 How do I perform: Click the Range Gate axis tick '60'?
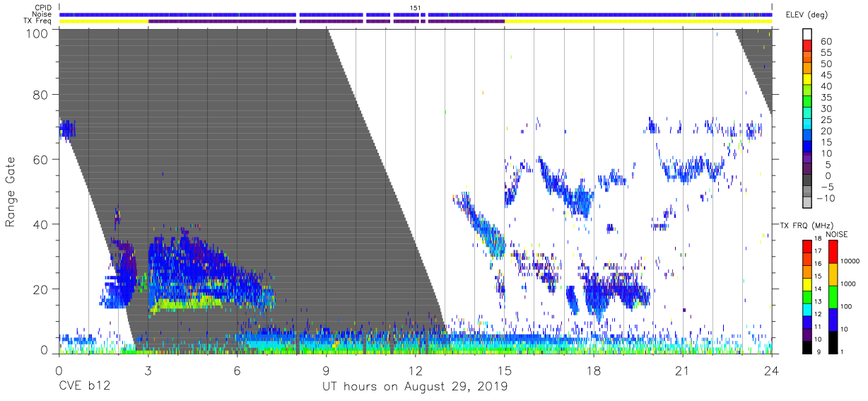pyautogui.click(x=41, y=160)
